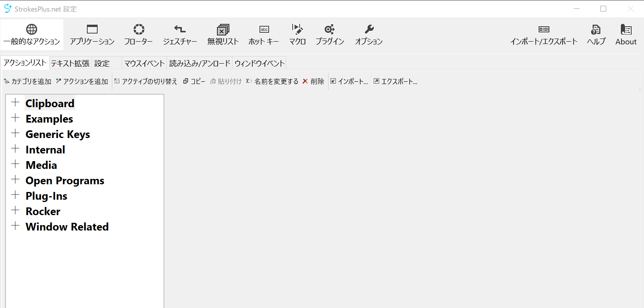The height and width of the screenshot is (308, 644).
Task: Expand the Plug-Ins category
Action: pos(15,195)
